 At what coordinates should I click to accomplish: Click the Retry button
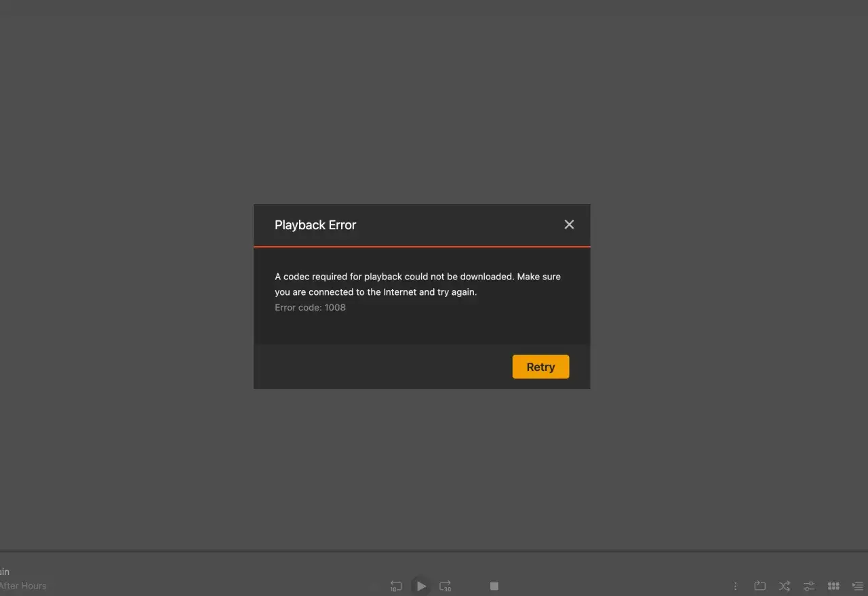click(540, 367)
